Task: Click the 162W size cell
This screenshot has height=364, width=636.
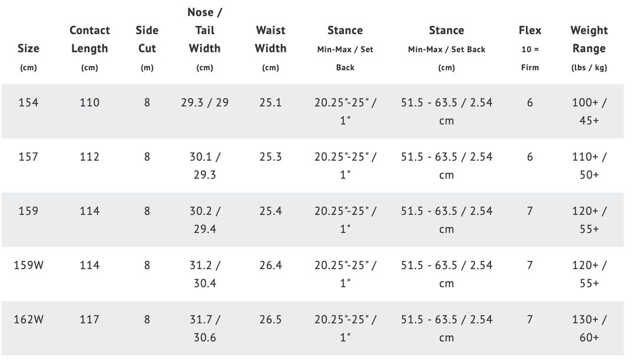Action: coord(29,319)
